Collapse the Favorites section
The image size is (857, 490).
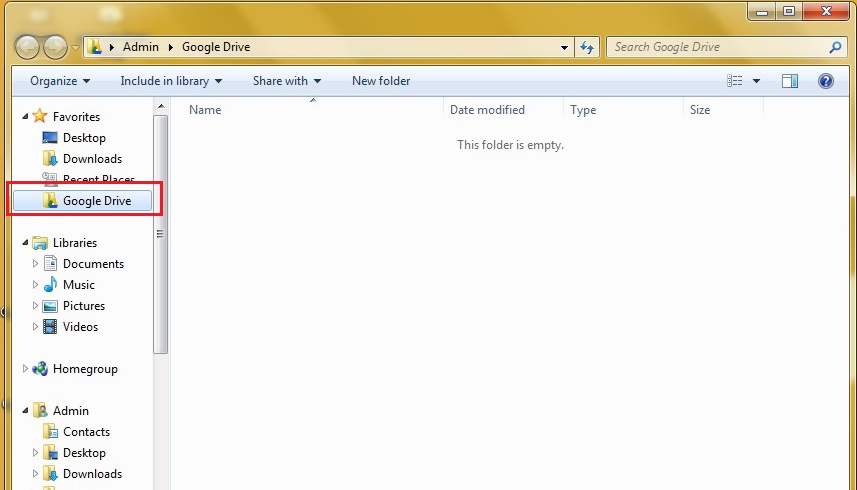[x=26, y=117]
